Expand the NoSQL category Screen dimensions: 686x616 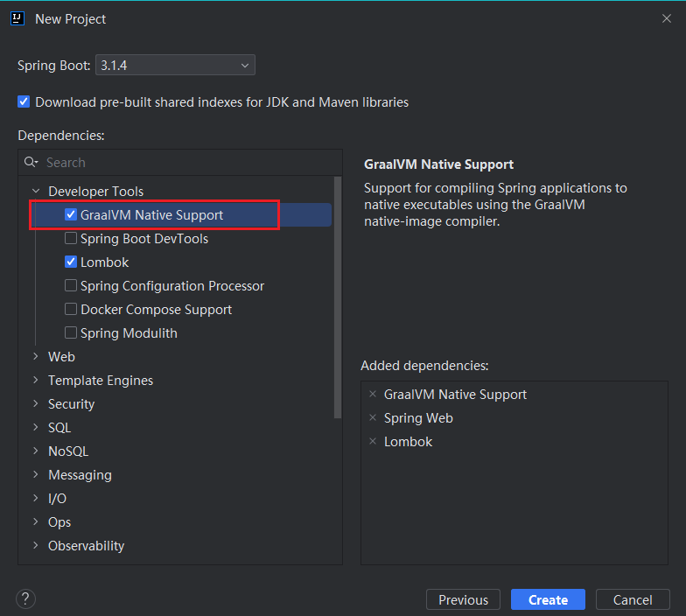click(x=36, y=451)
